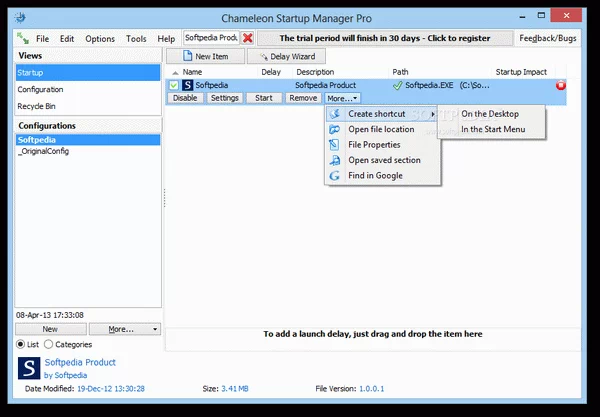Open Feedback/Bugs link
Screen dimensions: 600x417
548,38
